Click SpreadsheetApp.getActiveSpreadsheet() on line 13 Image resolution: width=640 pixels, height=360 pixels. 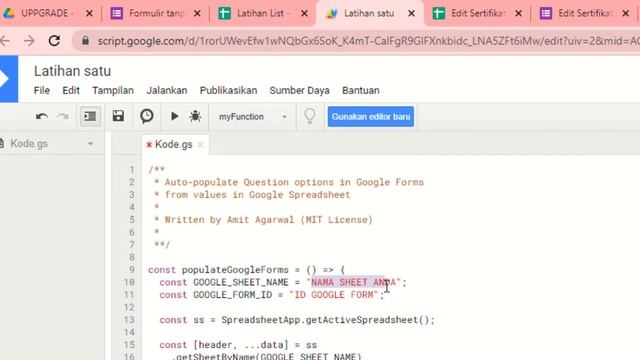coord(325,320)
